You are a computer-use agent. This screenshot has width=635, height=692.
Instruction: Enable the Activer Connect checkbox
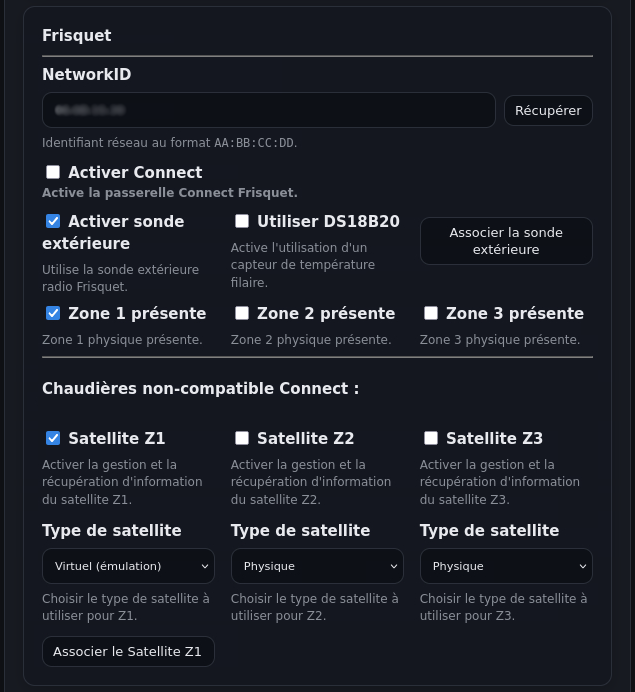[53, 173]
